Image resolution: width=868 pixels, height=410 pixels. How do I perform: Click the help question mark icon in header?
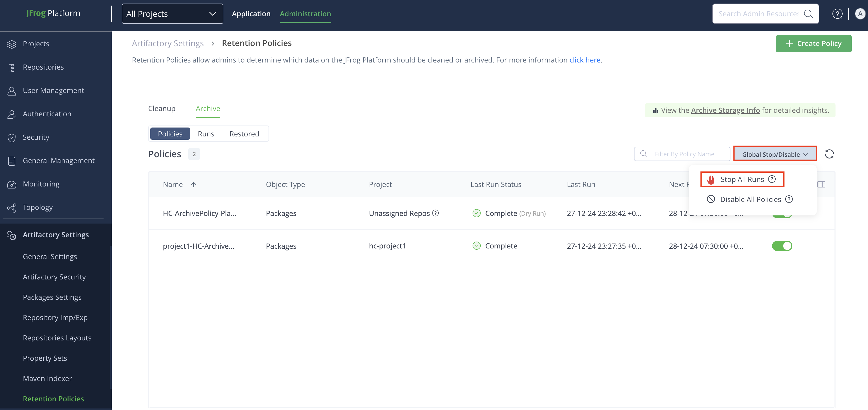pos(837,14)
